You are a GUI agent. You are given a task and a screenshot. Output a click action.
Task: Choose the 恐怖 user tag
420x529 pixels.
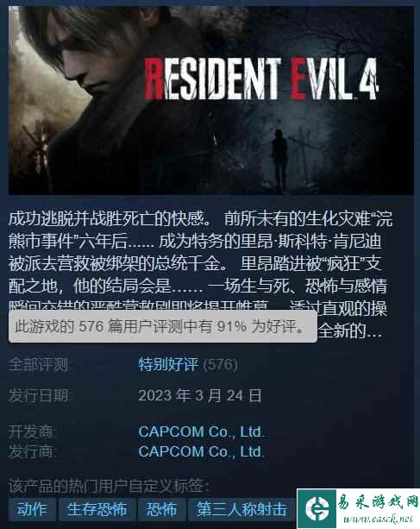coord(161,509)
